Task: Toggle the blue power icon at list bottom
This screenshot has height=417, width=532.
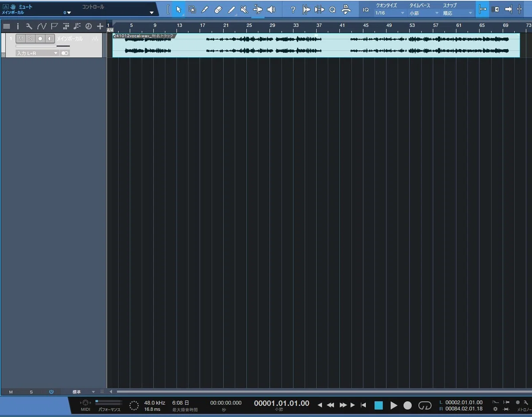Action: tap(51, 392)
